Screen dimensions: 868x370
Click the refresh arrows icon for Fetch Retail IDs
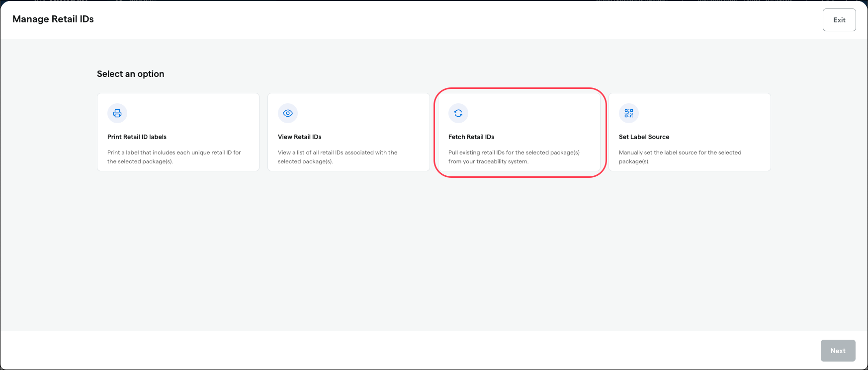[x=458, y=113]
